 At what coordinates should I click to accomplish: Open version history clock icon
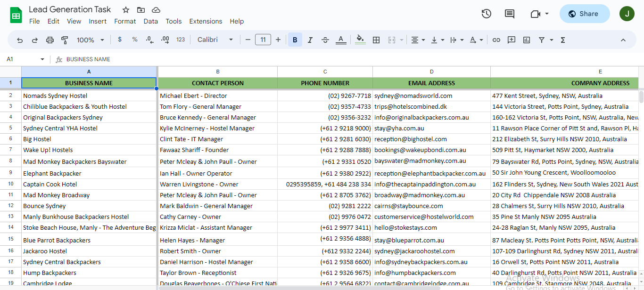[487, 14]
